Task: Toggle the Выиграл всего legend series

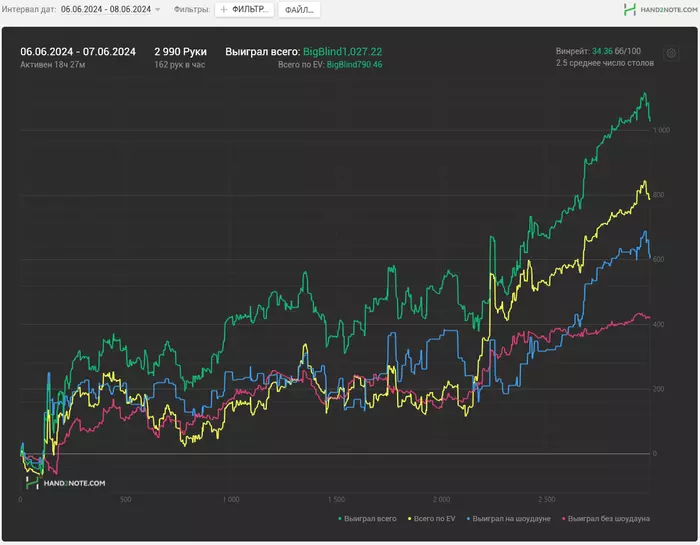Action: click(367, 519)
